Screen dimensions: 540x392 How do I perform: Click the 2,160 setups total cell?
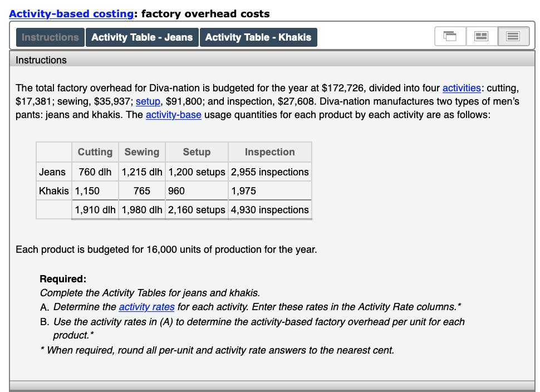[197, 209]
